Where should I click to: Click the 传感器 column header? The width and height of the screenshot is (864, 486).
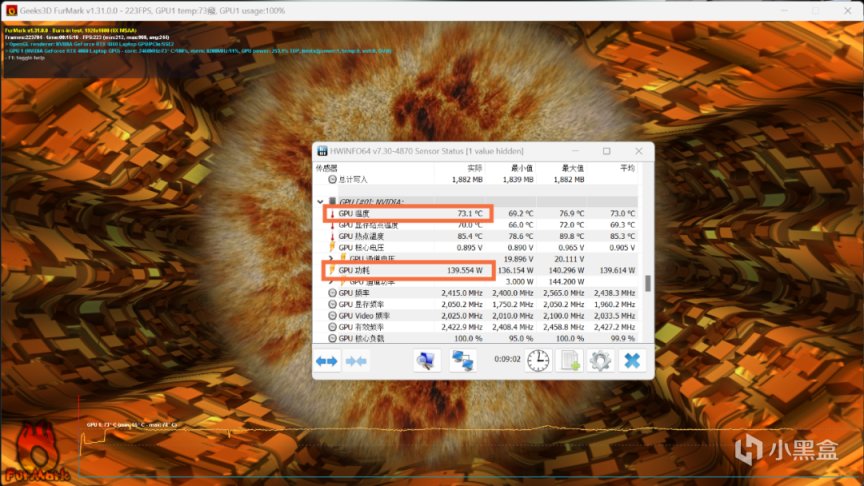(326, 168)
